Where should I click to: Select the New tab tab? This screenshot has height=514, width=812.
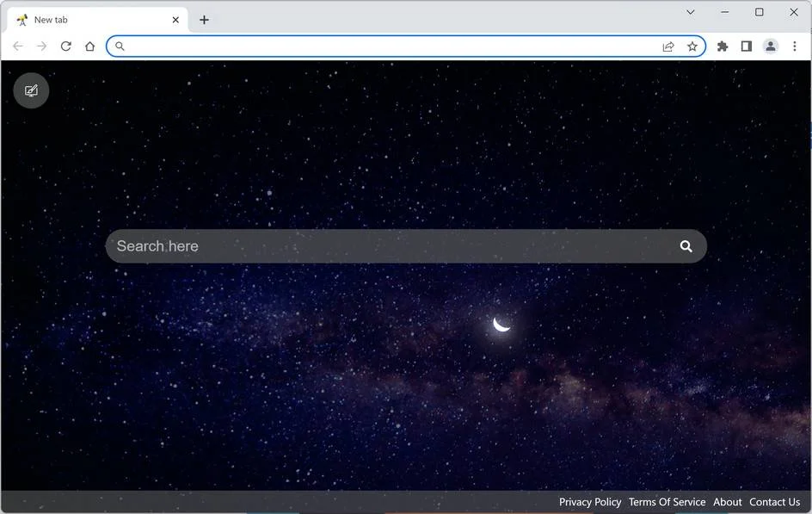click(98, 20)
